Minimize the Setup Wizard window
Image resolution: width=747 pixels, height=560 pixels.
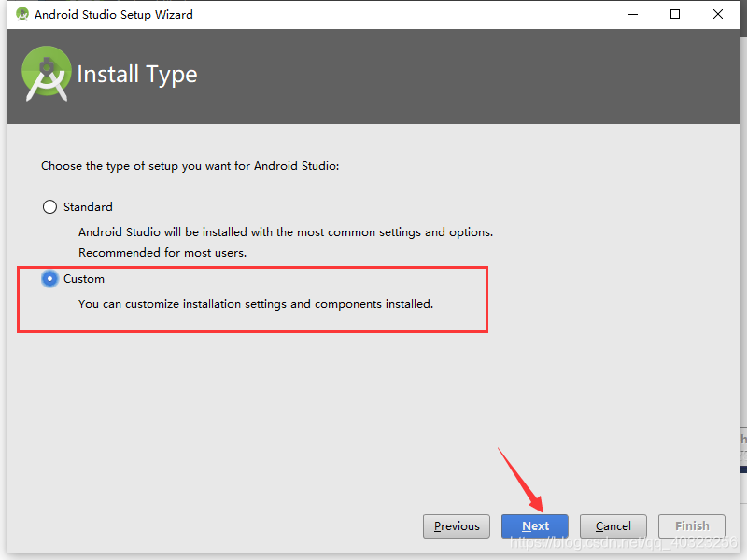coord(633,14)
